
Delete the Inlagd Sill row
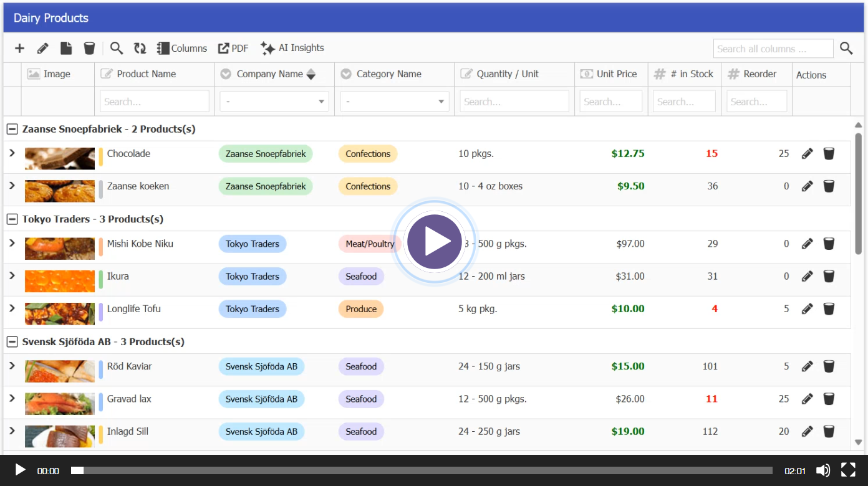(829, 431)
